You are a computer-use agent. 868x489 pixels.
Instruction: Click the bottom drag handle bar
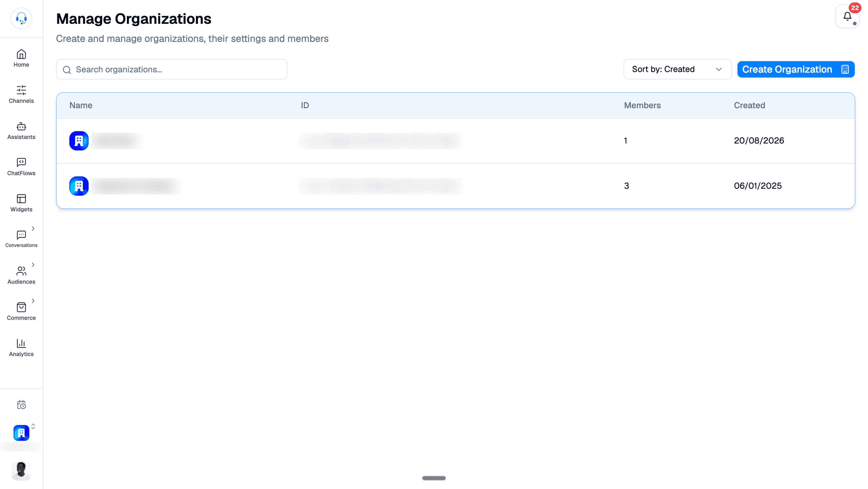434,478
